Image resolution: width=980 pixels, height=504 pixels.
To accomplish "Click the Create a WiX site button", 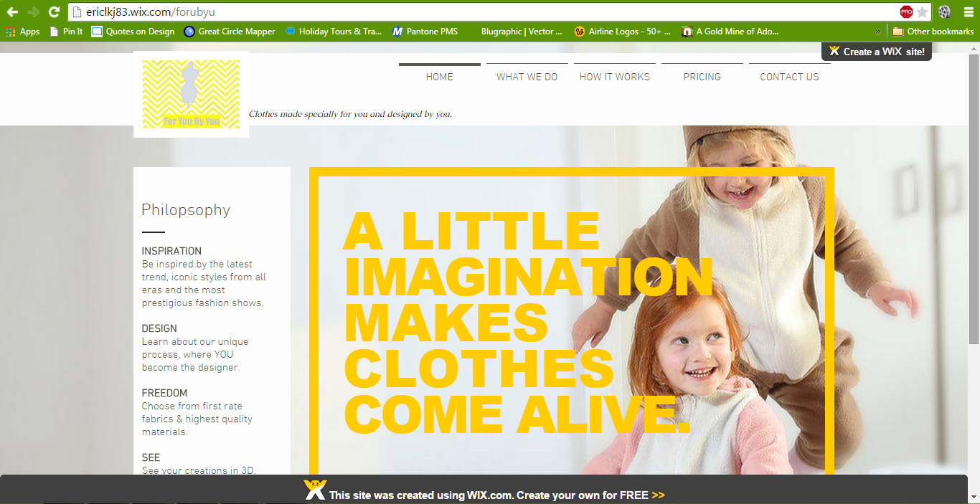I will point(877,52).
